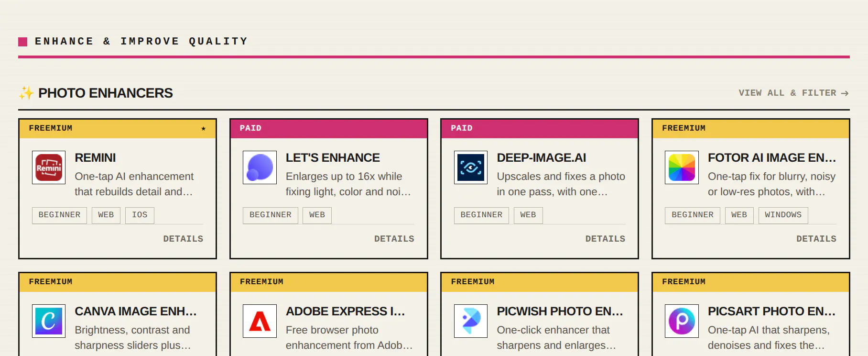Open Details for Remini

pos(183,239)
